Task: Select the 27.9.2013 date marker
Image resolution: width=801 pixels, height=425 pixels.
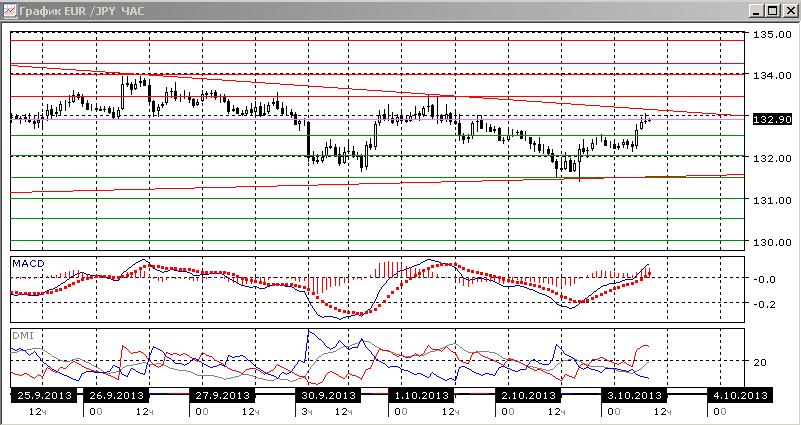Action: click(222, 395)
